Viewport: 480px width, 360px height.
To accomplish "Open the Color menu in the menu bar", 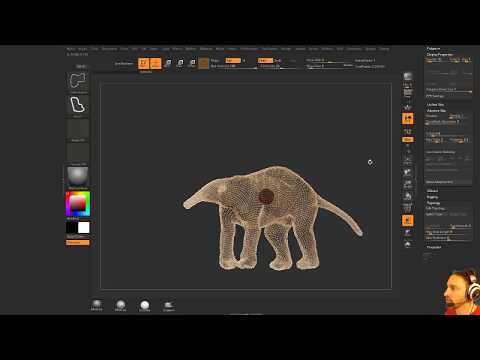I will (95, 49).
